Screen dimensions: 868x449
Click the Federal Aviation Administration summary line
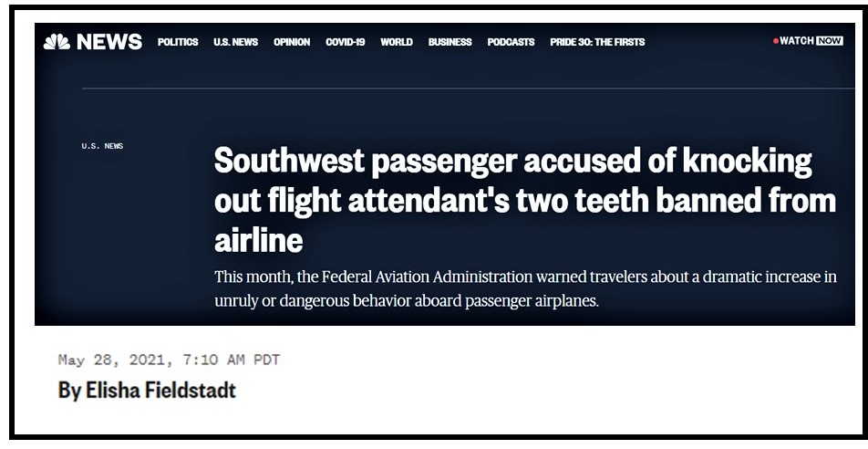tap(525, 277)
